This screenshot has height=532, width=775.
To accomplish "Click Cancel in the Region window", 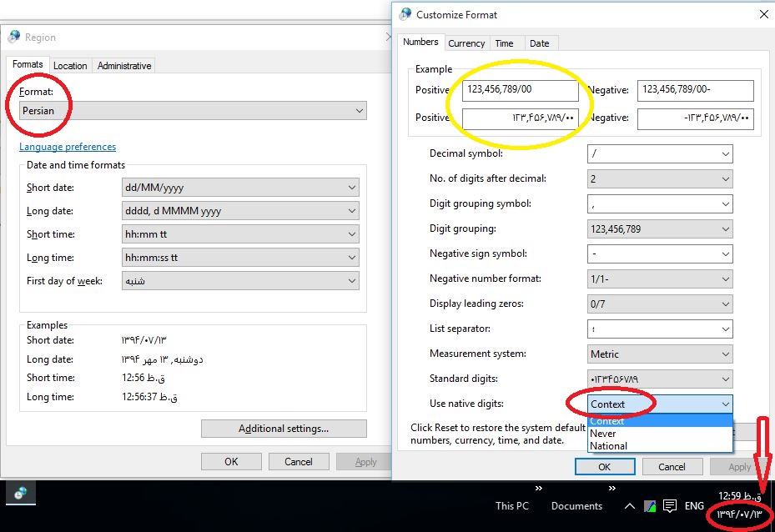I will point(299,462).
